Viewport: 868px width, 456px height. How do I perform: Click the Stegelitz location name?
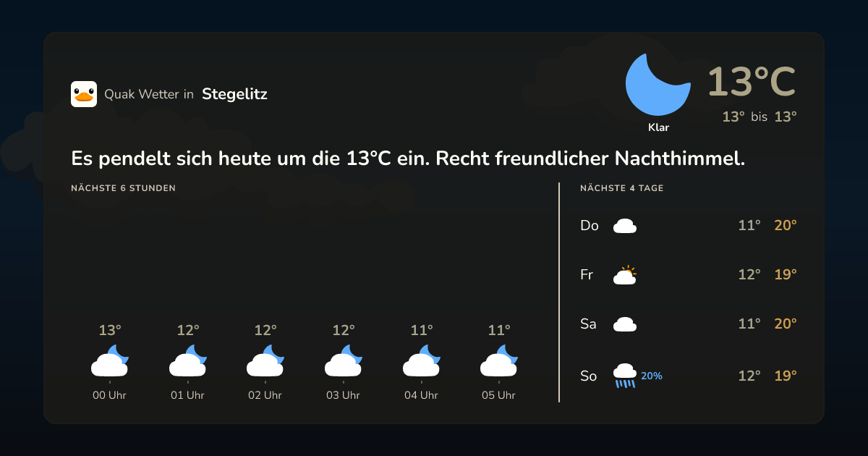(x=234, y=94)
